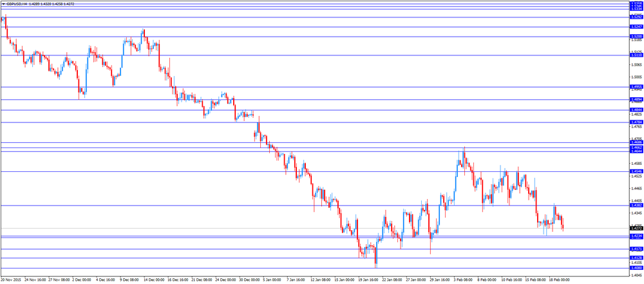644x284 pixels.
Task: Click the 30 Dec 00:00 time label
Action: (250, 279)
